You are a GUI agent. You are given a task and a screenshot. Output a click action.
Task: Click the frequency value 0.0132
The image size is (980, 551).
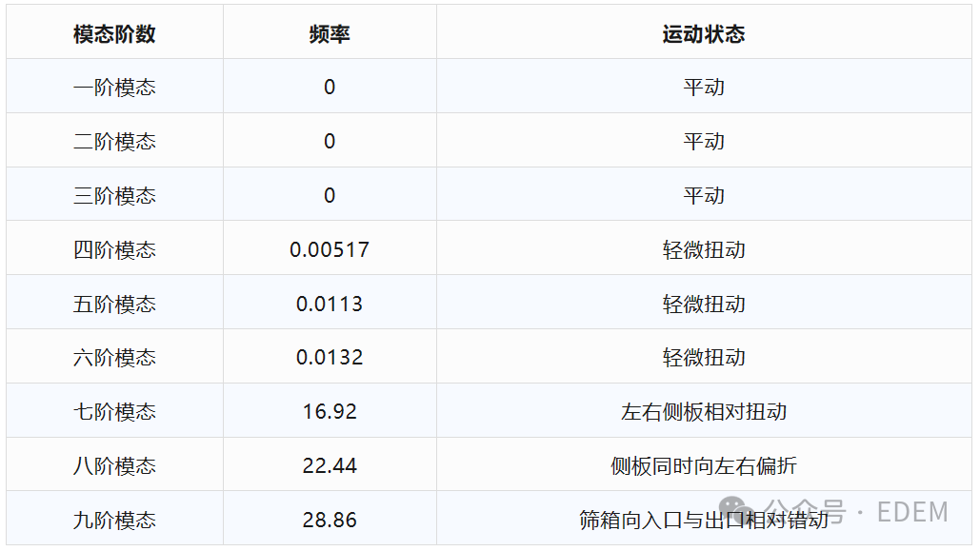pos(330,358)
